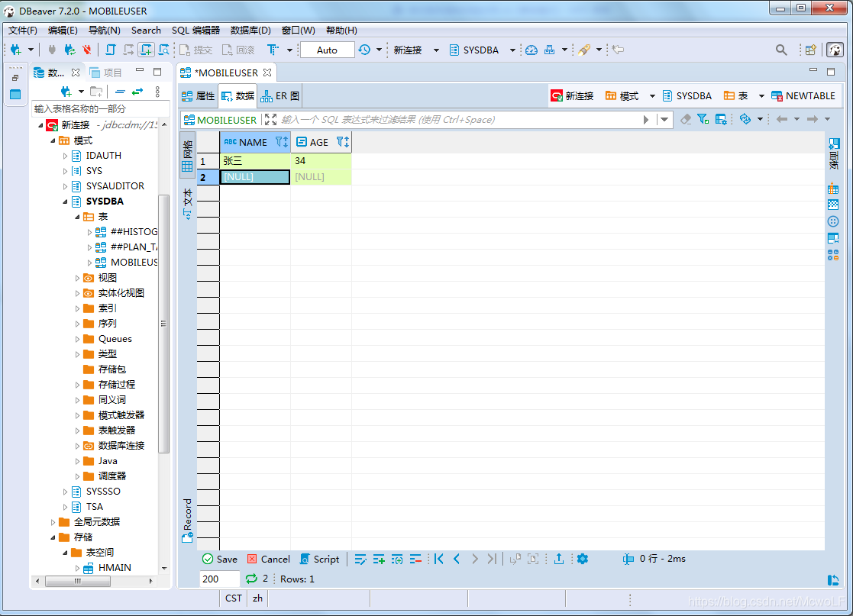Open the Search menu
This screenshot has height=616, width=853.
pyautogui.click(x=146, y=31)
